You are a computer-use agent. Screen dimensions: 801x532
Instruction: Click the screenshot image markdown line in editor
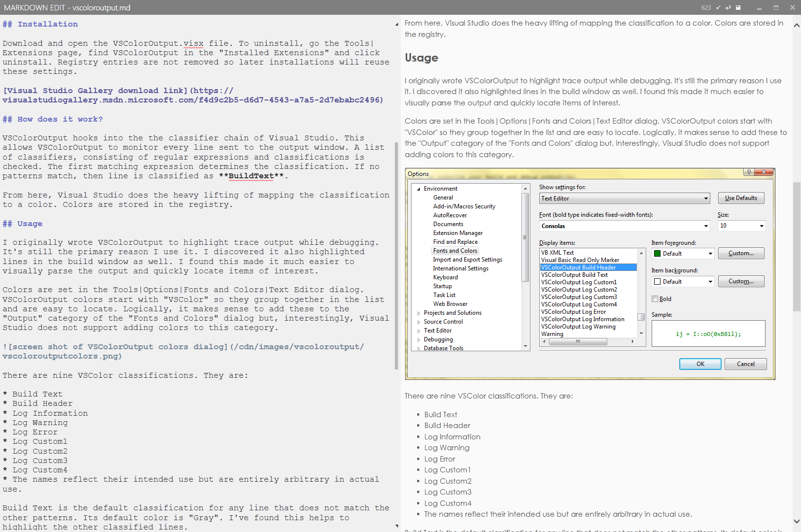pos(183,351)
